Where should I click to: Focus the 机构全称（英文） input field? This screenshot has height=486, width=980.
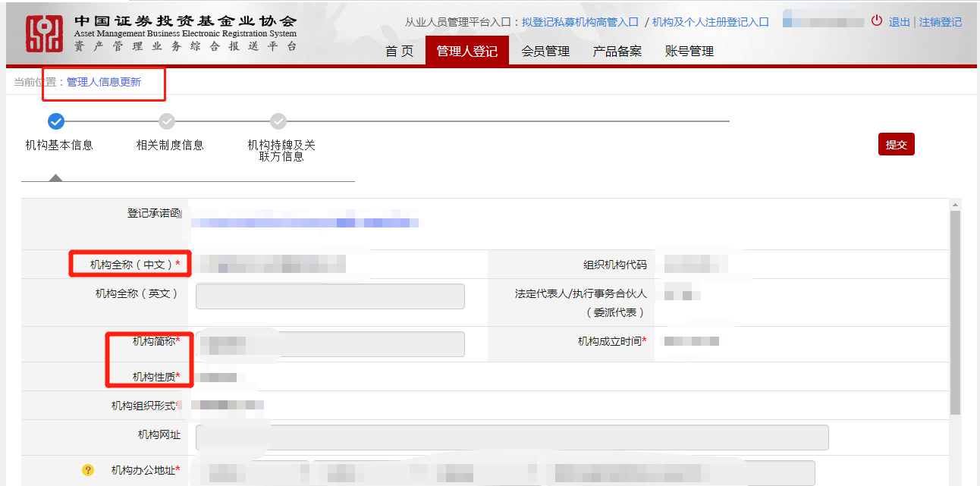[x=330, y=296]
